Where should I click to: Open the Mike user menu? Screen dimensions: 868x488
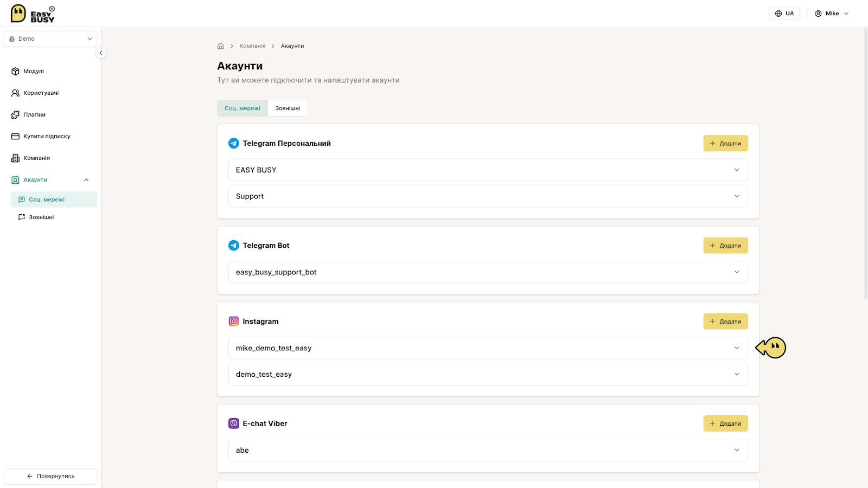[832, 14]
